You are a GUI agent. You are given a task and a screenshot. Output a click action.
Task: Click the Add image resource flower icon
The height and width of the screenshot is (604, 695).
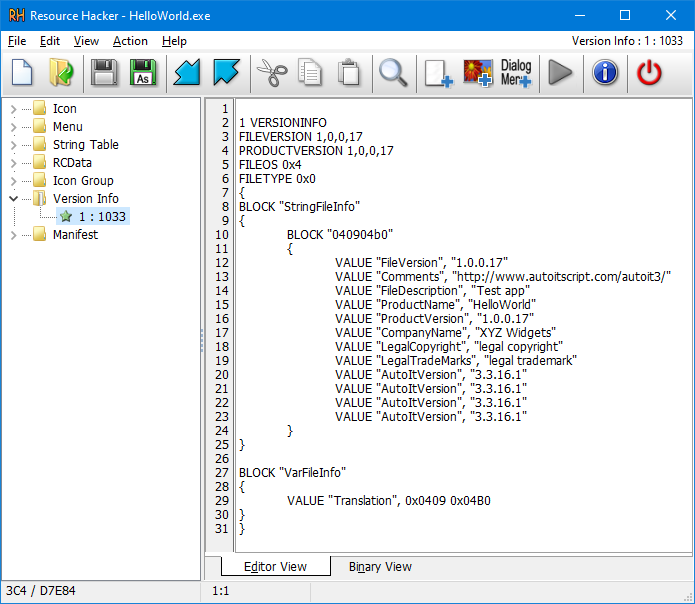tap(478, 73)
